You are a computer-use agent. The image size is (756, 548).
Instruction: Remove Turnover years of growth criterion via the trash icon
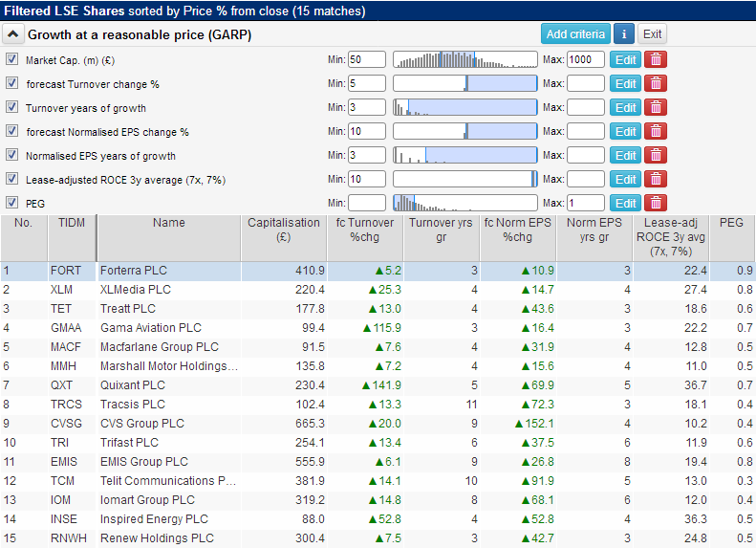656,107
